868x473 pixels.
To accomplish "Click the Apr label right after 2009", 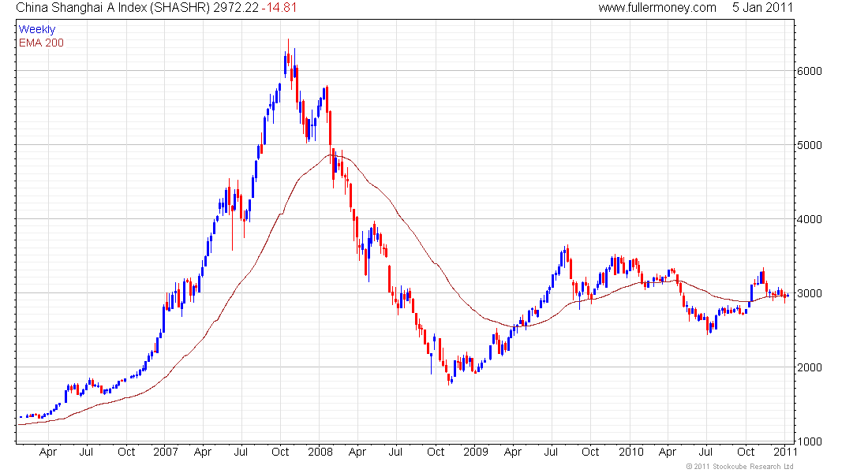I will coord(513,453).
